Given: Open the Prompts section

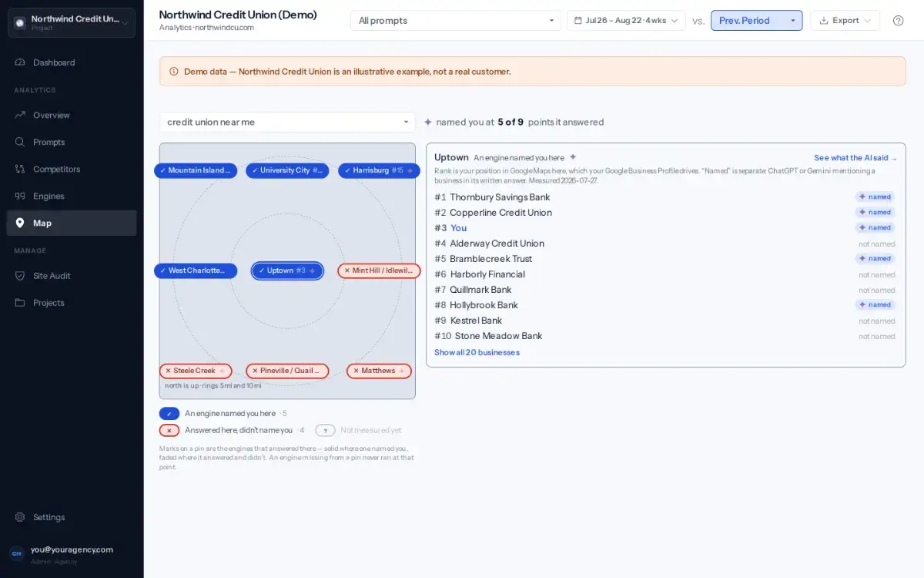Looking at the screenshot, I should [x=72, y=142].
